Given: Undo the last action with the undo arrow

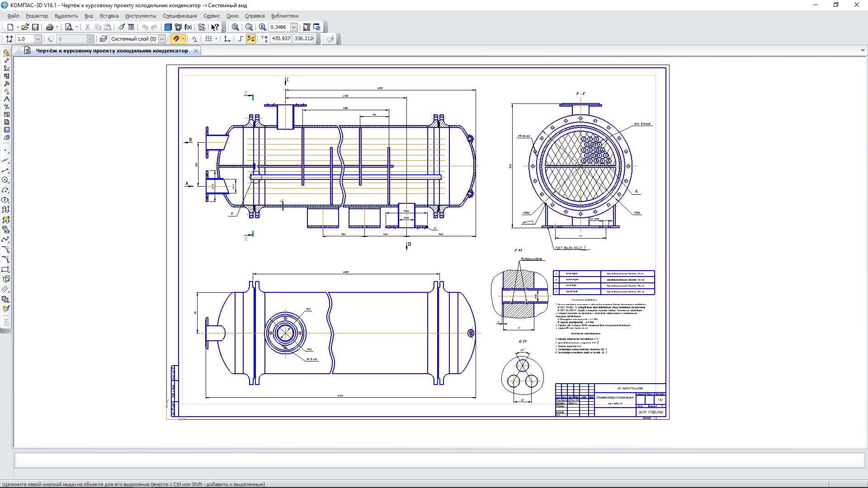Looking at the screenshot, I should pos(145,27).
